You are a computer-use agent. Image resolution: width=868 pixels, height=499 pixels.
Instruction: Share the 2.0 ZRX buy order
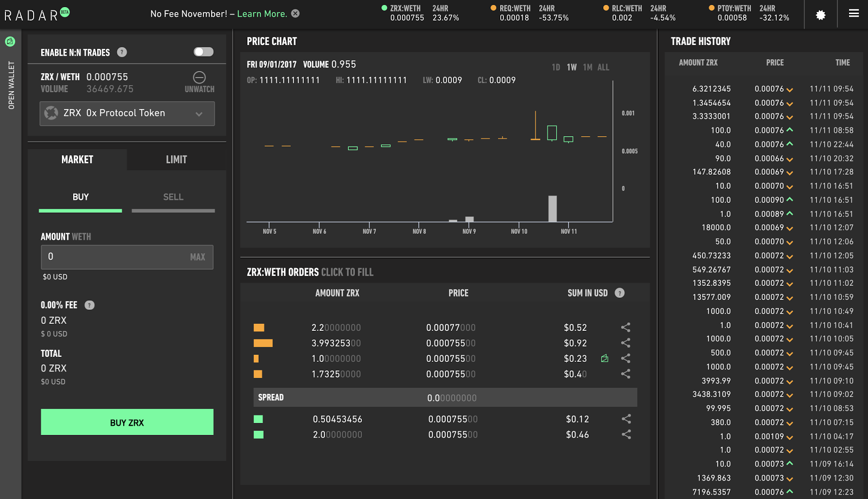626,434
